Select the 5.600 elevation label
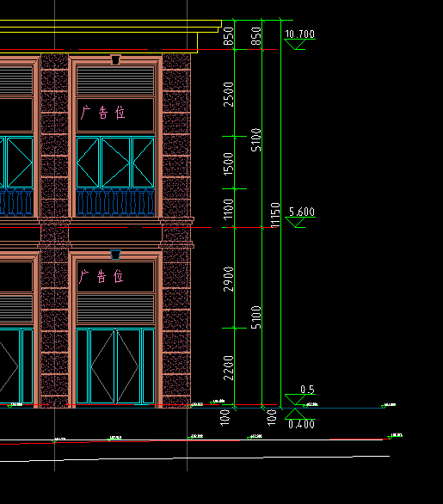Screen dimensions: 443x504 coord(302,212)
